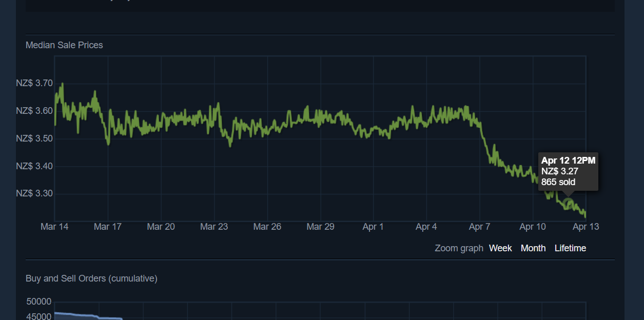This screenshot has width=644, height=320.
Task: Click the 'Mar 23' date label
Action: [214, 227]
